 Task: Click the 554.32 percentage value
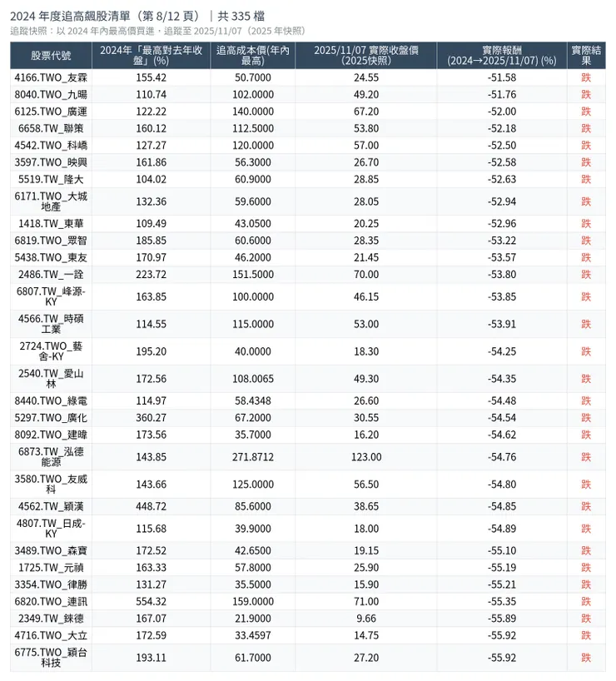(x=151, y=601)
